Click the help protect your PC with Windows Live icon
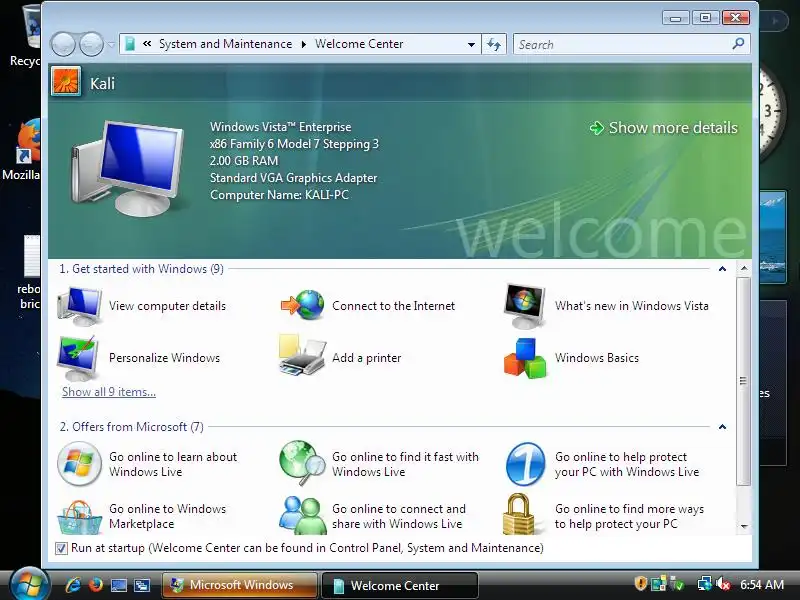This screenshot has height=600, width=800. point(525,464)
